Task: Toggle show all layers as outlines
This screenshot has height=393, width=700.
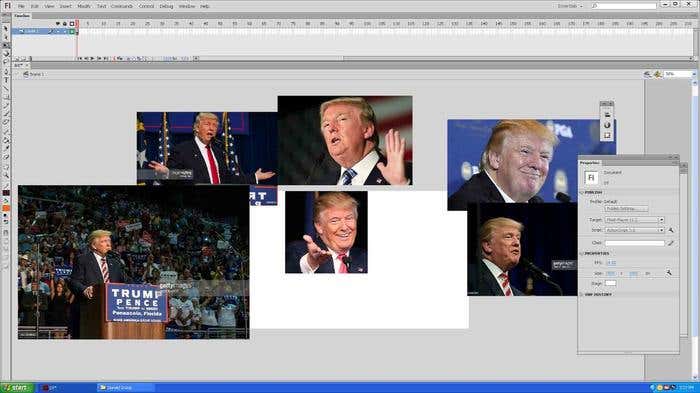Action: tap(72, 24)
